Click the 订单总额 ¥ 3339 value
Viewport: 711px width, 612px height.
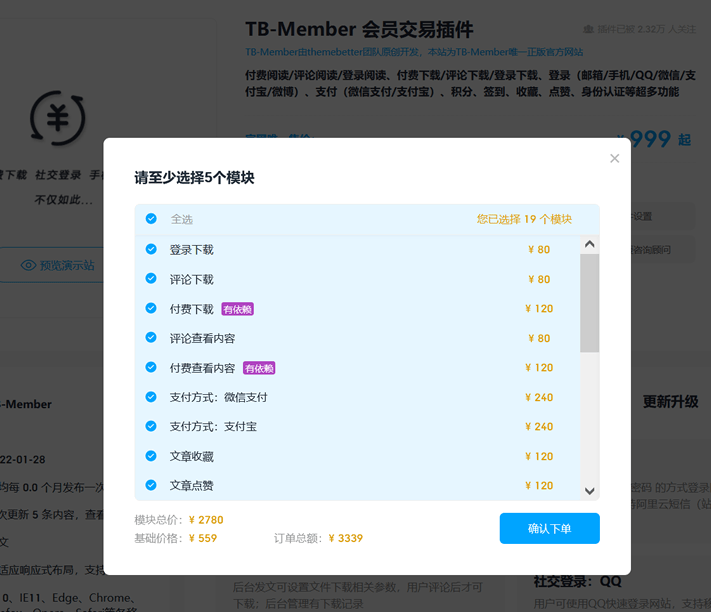point(346,539)
